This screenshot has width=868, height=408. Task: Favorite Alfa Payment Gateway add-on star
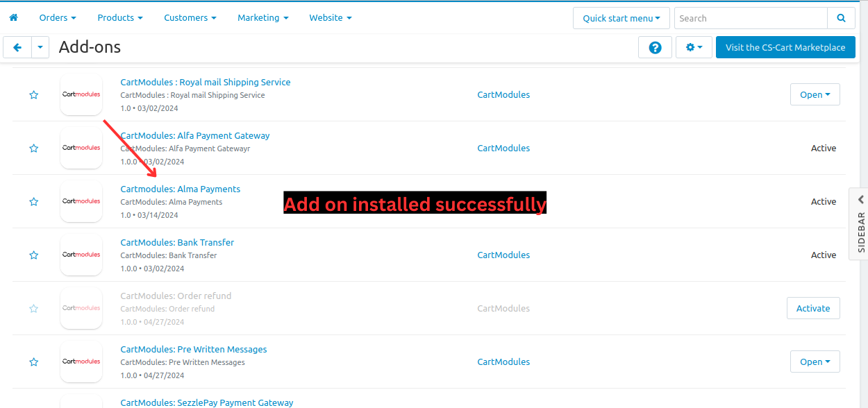(x=33, y=148)
